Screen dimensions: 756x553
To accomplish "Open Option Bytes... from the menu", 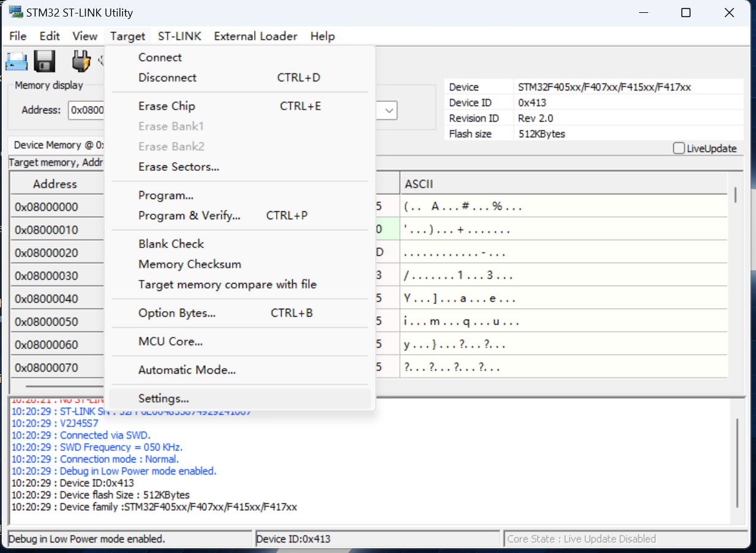I will pyautogui.click(x=240, y=313).
